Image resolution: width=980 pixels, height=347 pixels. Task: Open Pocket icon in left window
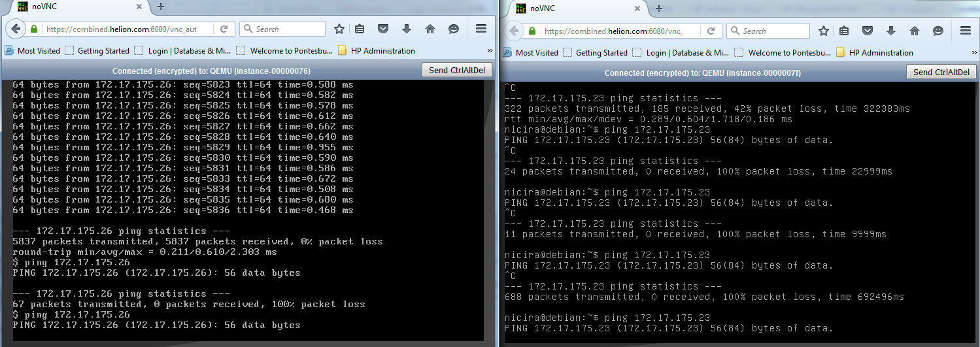(383, 29)
